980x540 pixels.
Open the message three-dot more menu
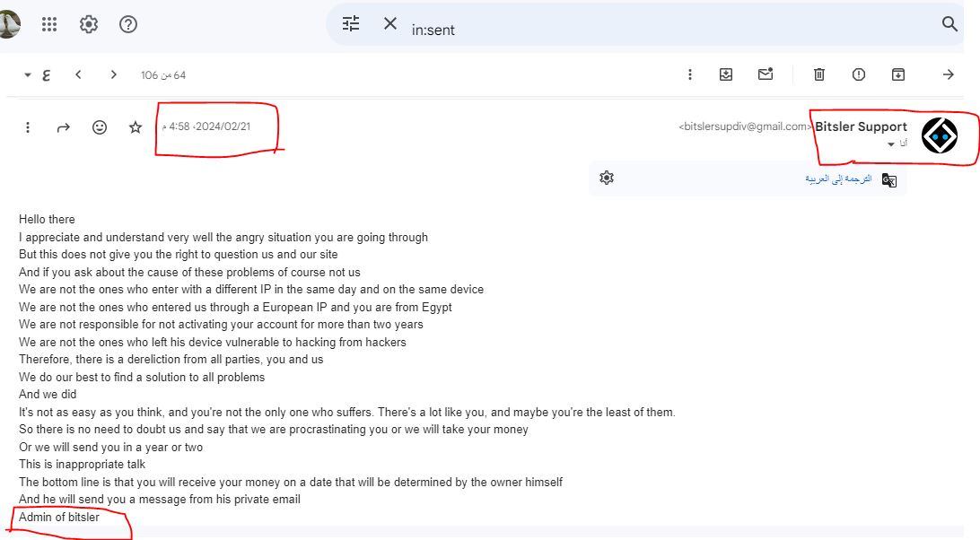click(28, 127)
